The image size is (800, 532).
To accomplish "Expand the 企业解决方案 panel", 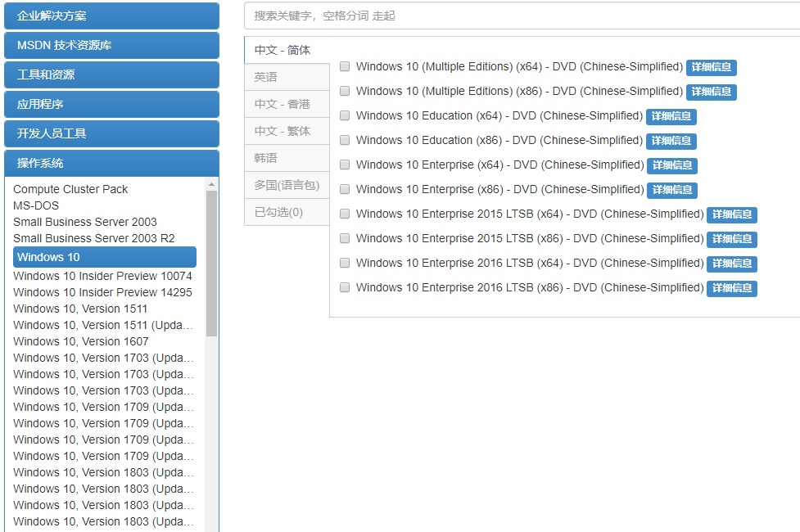I will tap(111, 16).
